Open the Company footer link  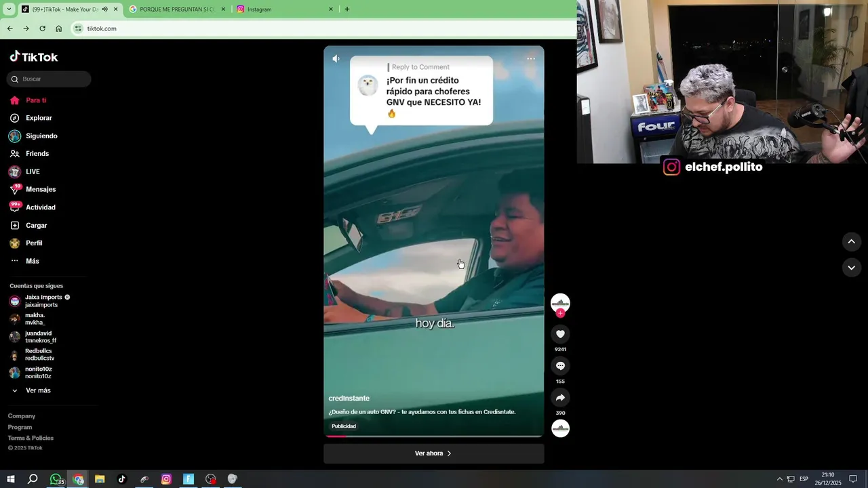click(22, 416)
